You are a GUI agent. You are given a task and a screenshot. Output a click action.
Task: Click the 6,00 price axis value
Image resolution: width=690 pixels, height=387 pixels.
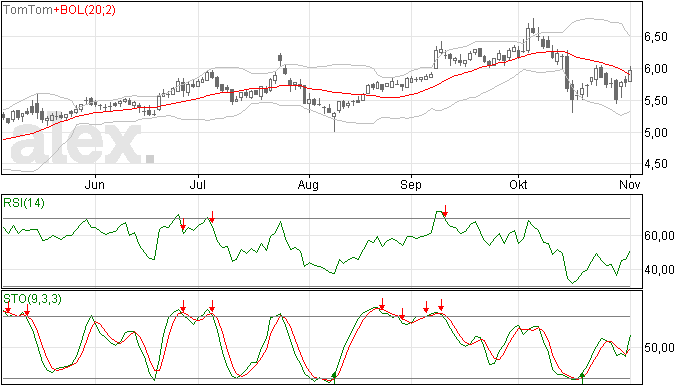[656, 69]
